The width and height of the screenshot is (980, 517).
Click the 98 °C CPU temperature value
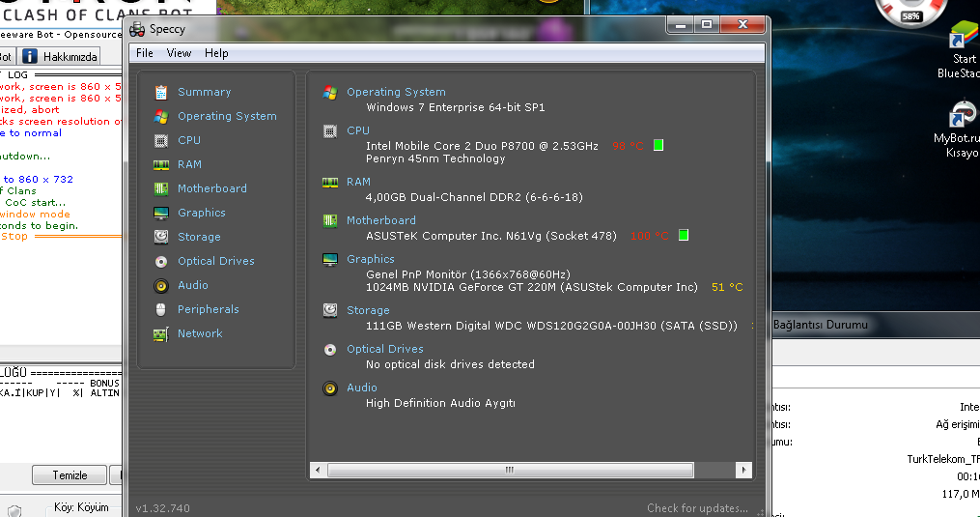click(628, 146)
